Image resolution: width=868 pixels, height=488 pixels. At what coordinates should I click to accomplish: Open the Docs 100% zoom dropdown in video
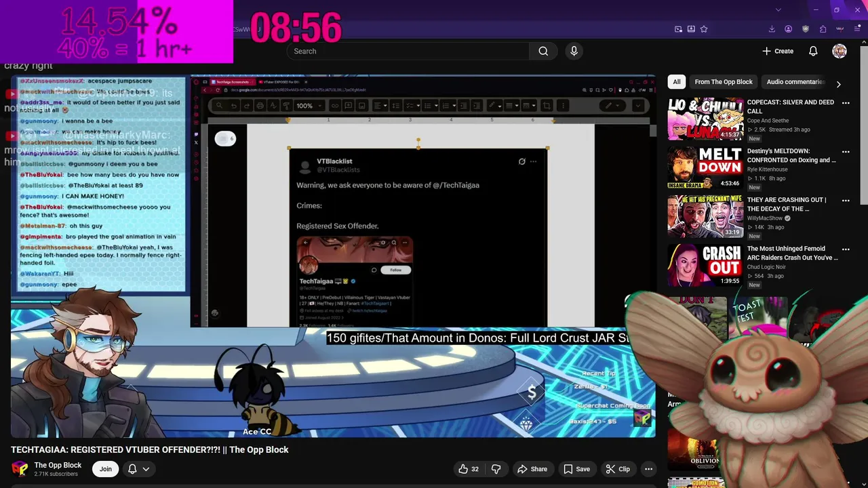310,106
